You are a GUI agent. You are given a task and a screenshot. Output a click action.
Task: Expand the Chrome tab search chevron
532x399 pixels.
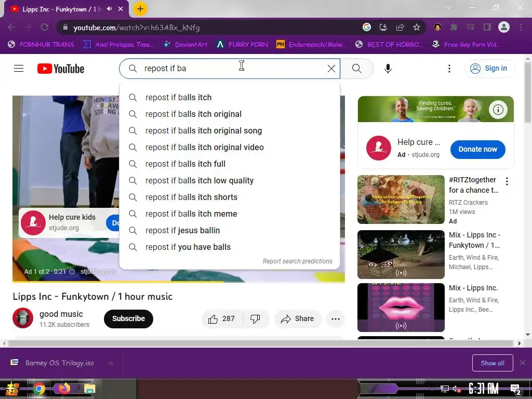[x=448, y=7]
